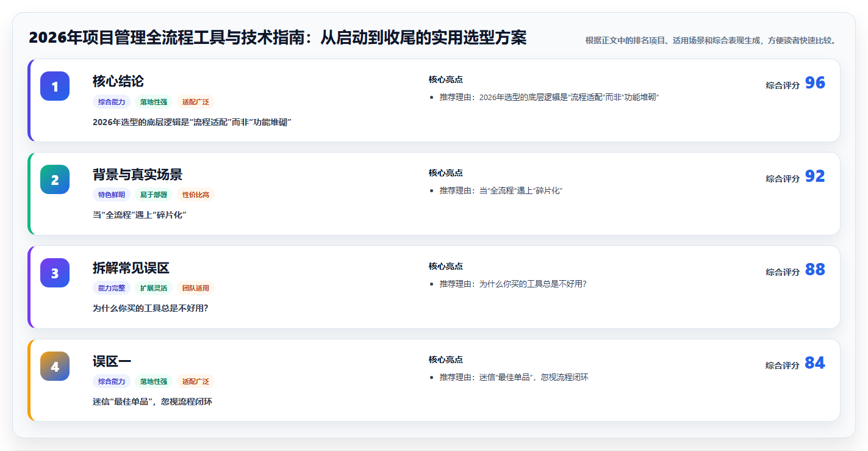Viewport: 868px width, 451px height.
Task: Click the rank 1 number badge
Action: click(x=55, y=86)
